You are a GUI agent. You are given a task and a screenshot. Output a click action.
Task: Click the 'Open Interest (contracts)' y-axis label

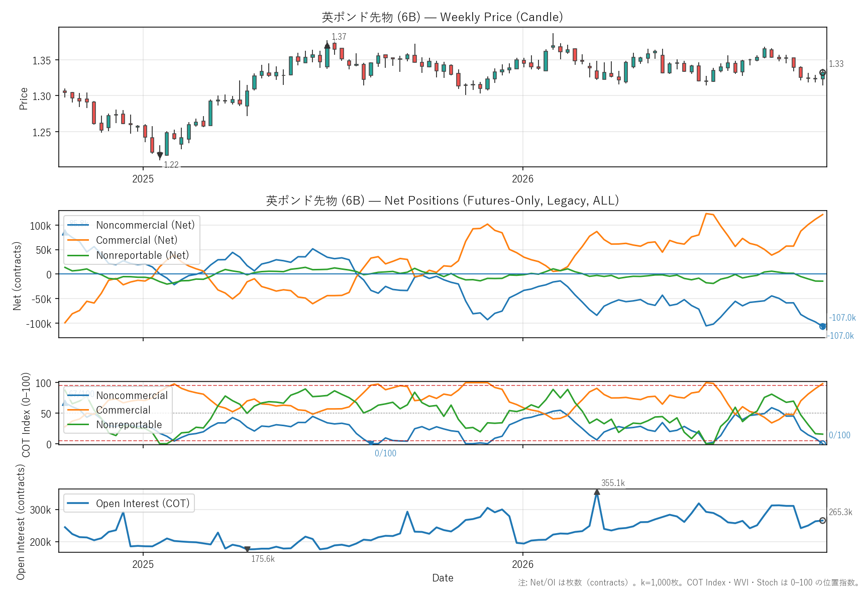click(20, 522)
